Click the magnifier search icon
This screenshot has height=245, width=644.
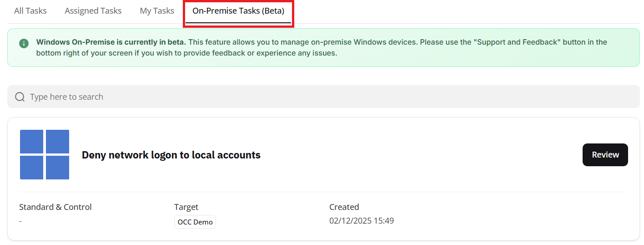tap(20, 97)
